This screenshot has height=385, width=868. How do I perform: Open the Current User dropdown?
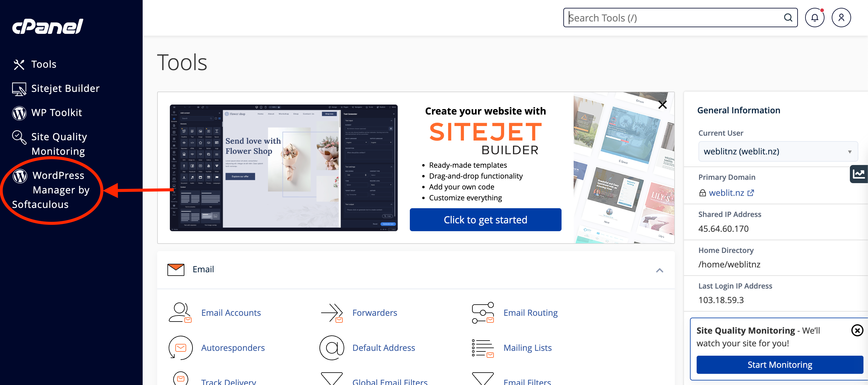[x=778, y=151]
